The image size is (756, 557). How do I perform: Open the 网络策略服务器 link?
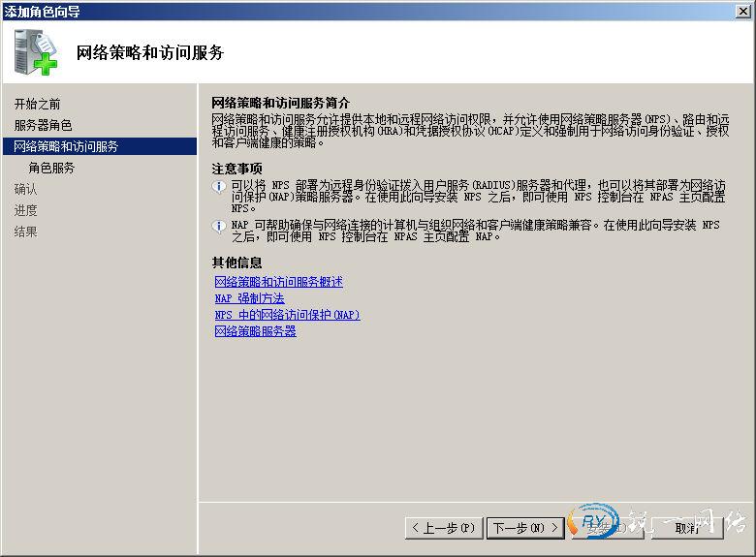pyautogui.click(x=256, y=331)
